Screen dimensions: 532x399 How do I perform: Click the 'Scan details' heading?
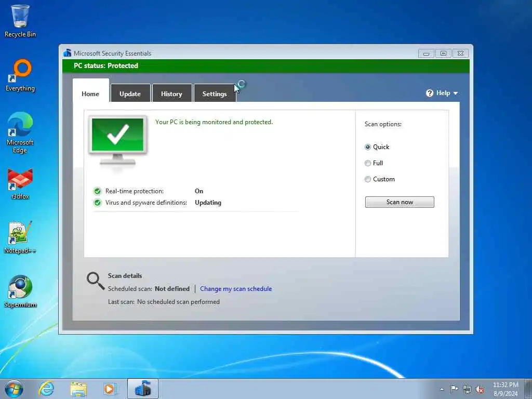125,276
